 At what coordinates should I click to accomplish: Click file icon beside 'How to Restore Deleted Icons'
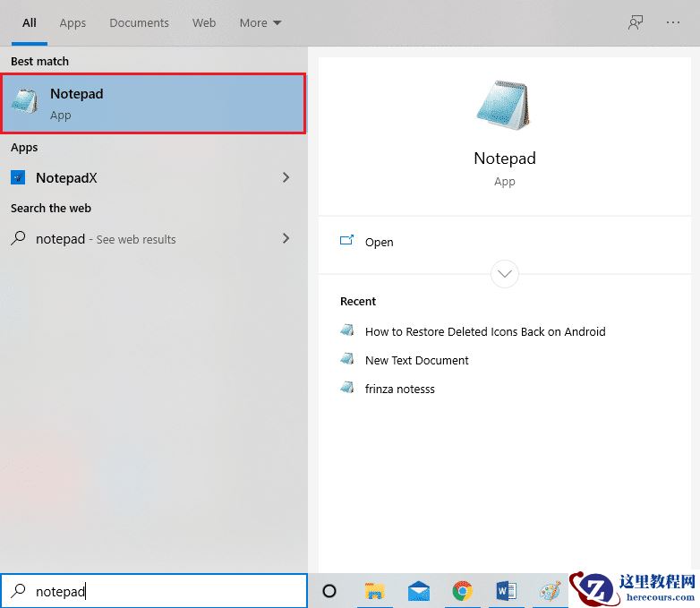[x=347, y=330]
